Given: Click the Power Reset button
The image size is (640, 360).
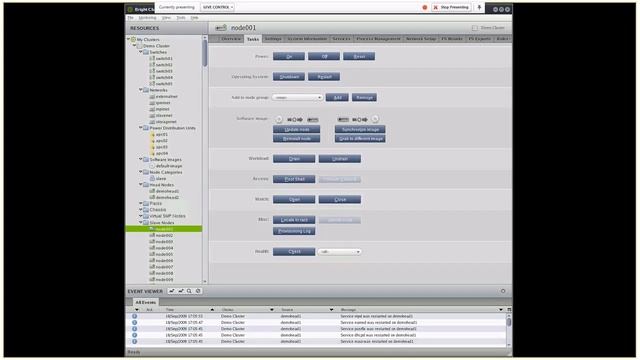Looking at the screenshot, I should coord(359,56).
